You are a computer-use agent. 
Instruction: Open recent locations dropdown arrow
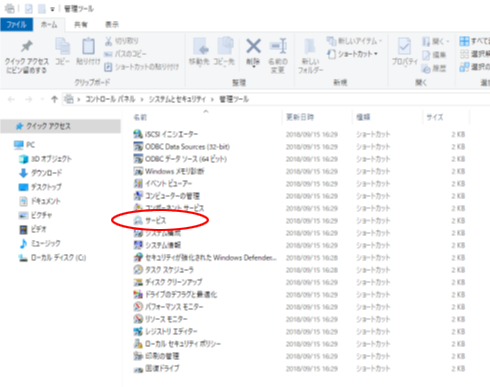[x=42, y=99]
